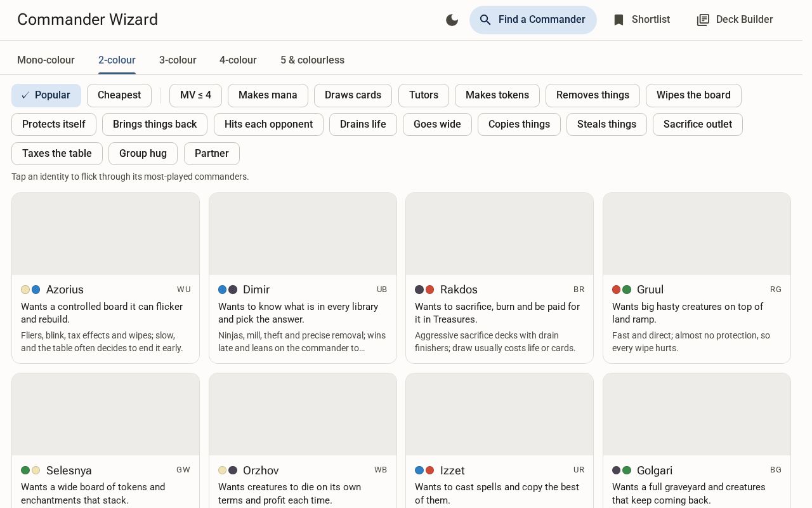Click the Deck Builder button label

click(x=745, y=20)
